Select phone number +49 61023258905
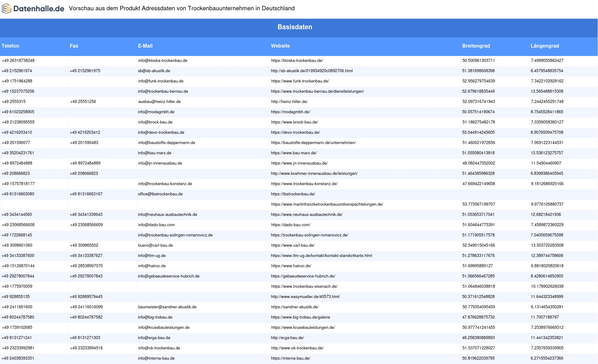 [x=18, y=112]
